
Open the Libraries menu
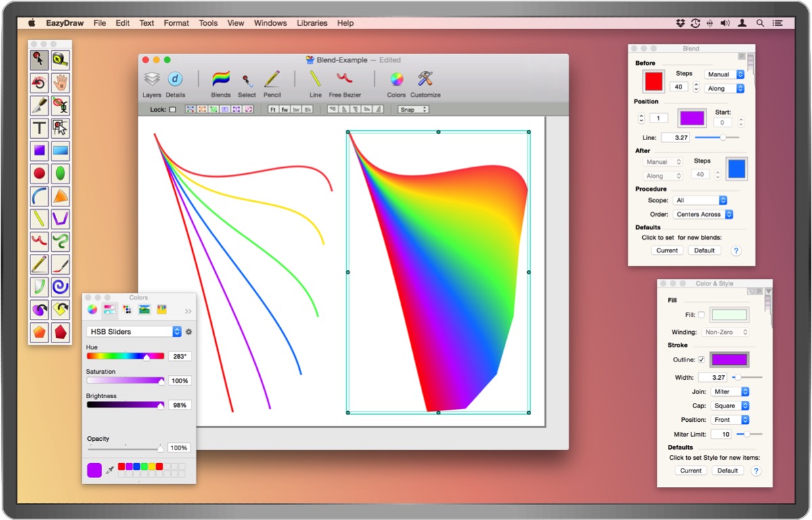tap(312, 23)
